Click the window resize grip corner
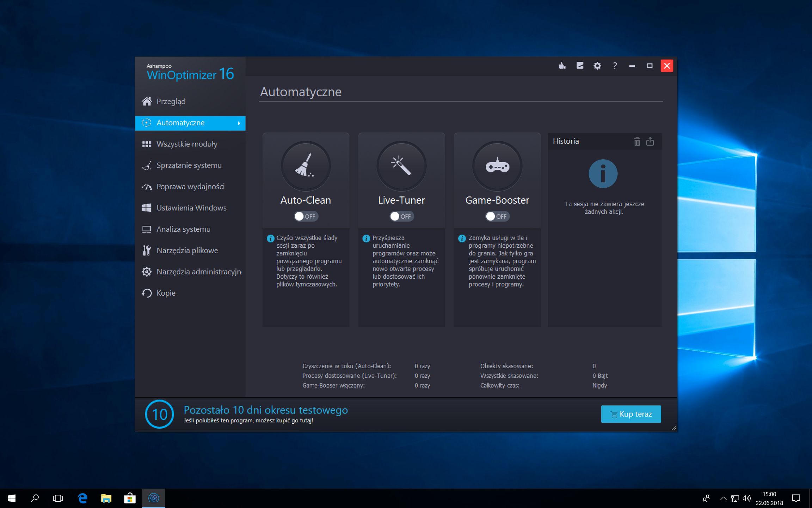 tap(673, 428)
